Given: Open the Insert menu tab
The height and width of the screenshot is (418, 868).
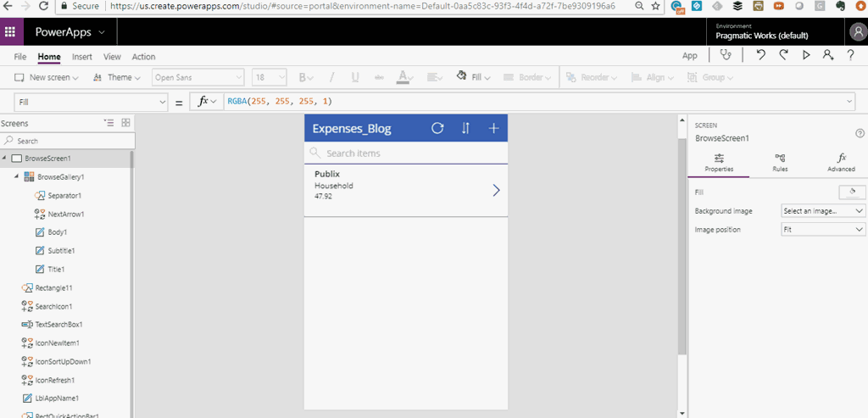Looking at the screenshot, I should [x=82, y=57].
